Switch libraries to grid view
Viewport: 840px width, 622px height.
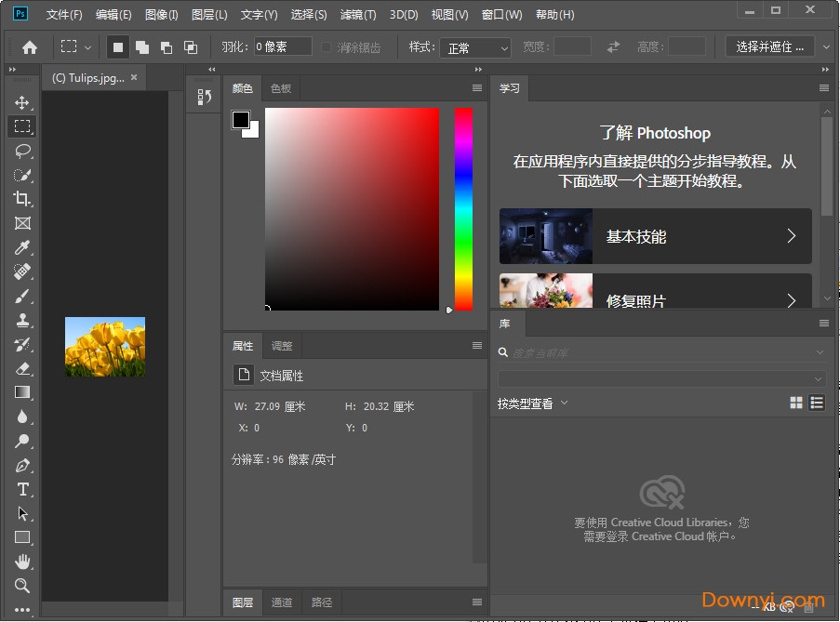[796, 403]
